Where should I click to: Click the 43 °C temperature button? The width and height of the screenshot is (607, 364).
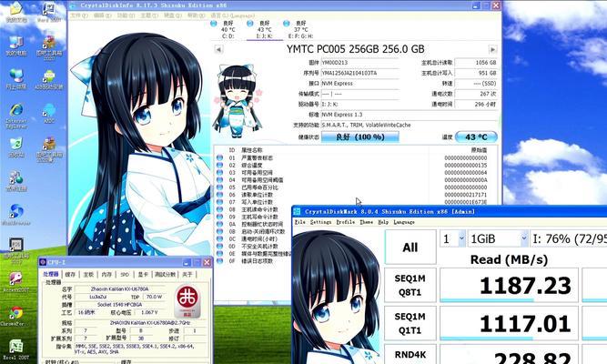tap(476, 137)
